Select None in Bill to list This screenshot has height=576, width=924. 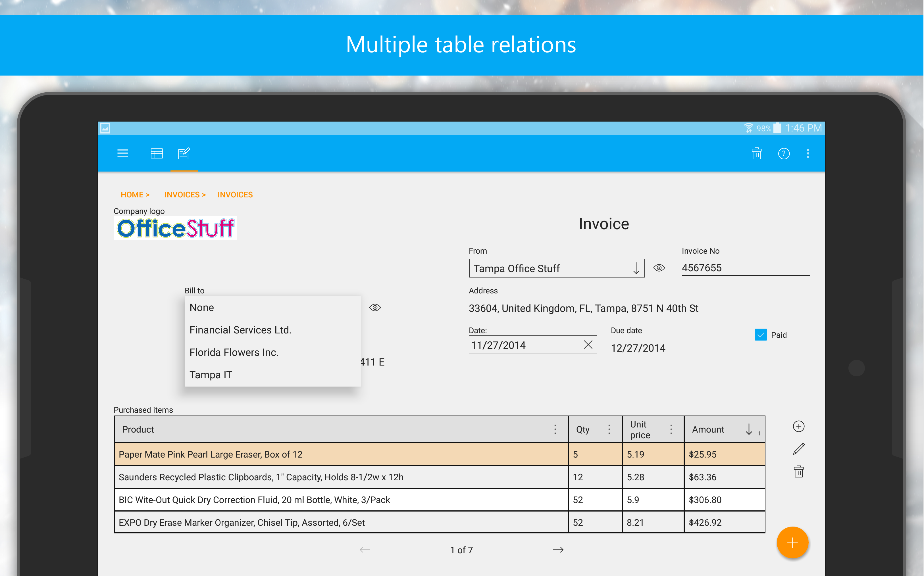pyautogui.click(x=273, y=307)
